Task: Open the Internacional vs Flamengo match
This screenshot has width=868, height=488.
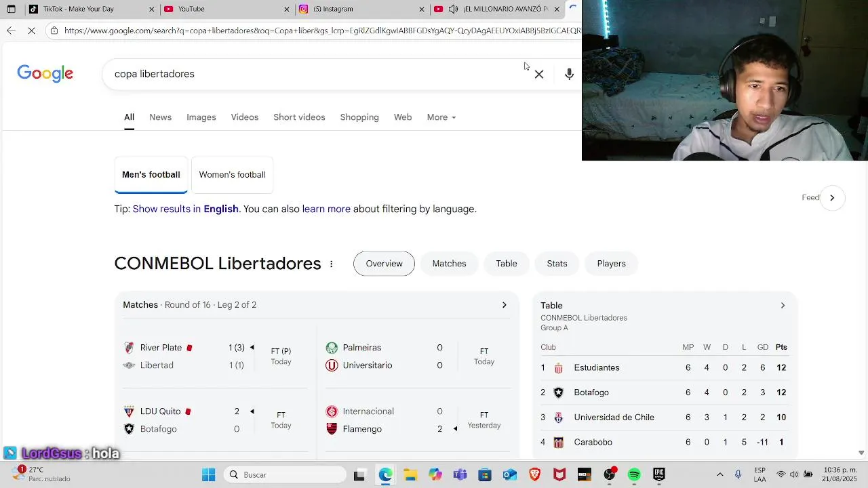Action: click(418, 420)
